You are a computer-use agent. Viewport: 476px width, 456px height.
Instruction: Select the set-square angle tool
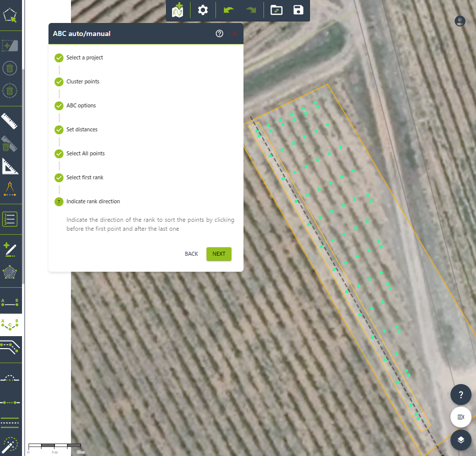[10, 166]
